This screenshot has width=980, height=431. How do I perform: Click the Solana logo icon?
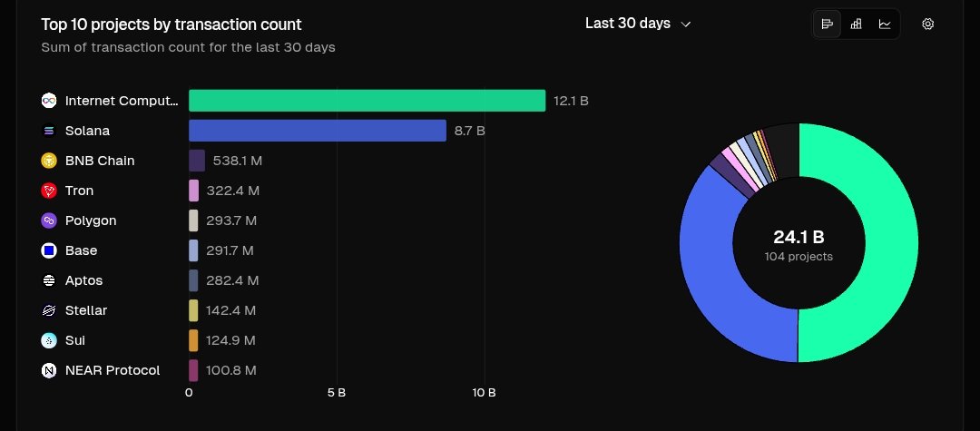49,131
